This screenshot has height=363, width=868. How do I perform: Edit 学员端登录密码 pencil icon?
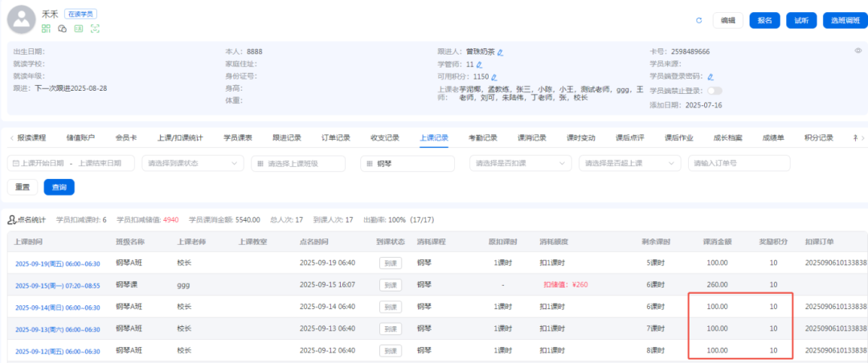click(710, 77)
